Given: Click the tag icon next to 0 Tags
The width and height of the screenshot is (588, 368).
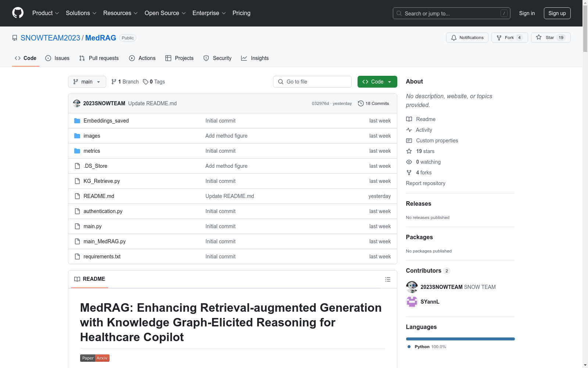Looking at the screenshot, I should click(146, 82).
